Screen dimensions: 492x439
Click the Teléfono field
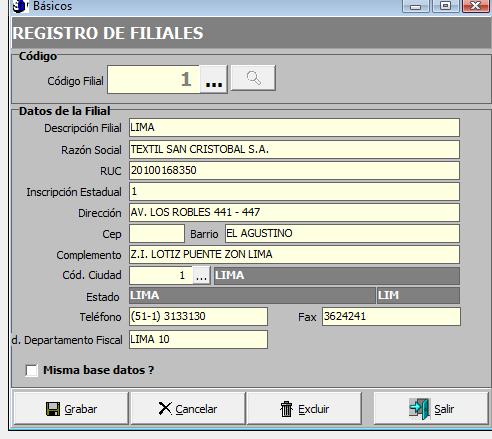[x=198, y=316]
